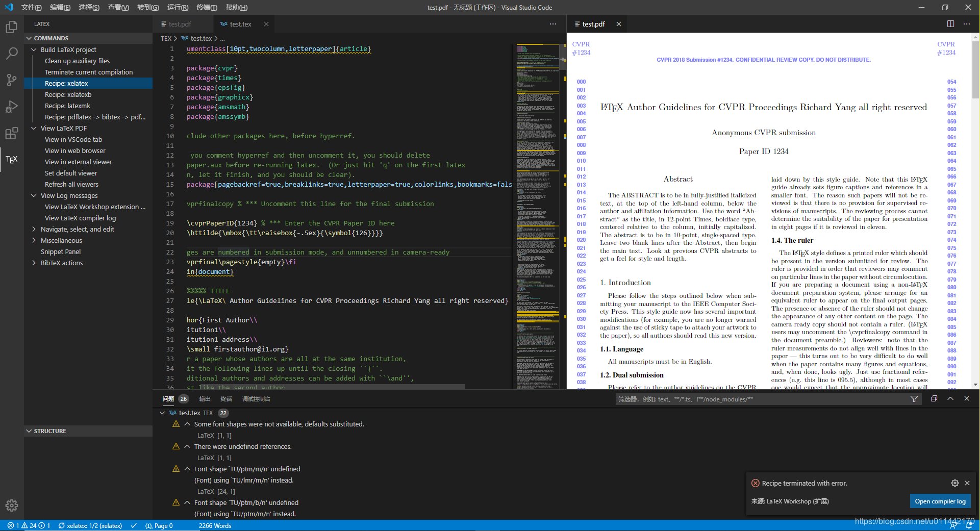
Task: Collapse View LaTeX PDF tree
Action: pyautogui.click(x=34, y=128)
